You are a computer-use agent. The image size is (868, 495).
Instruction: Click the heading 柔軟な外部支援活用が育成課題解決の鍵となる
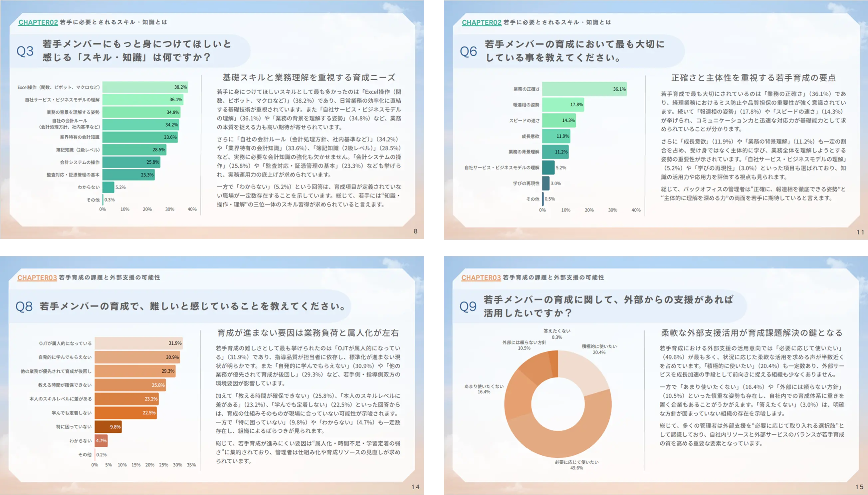pos(752,333)
